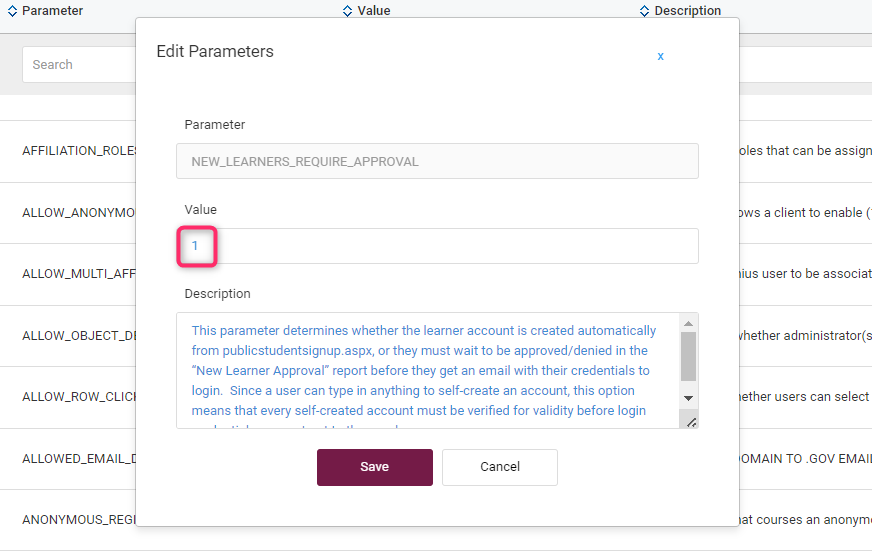872x553 pixels.
Task: Click the Description textarea resize handle
Action: pyautogui.click(x=690, y=422)
